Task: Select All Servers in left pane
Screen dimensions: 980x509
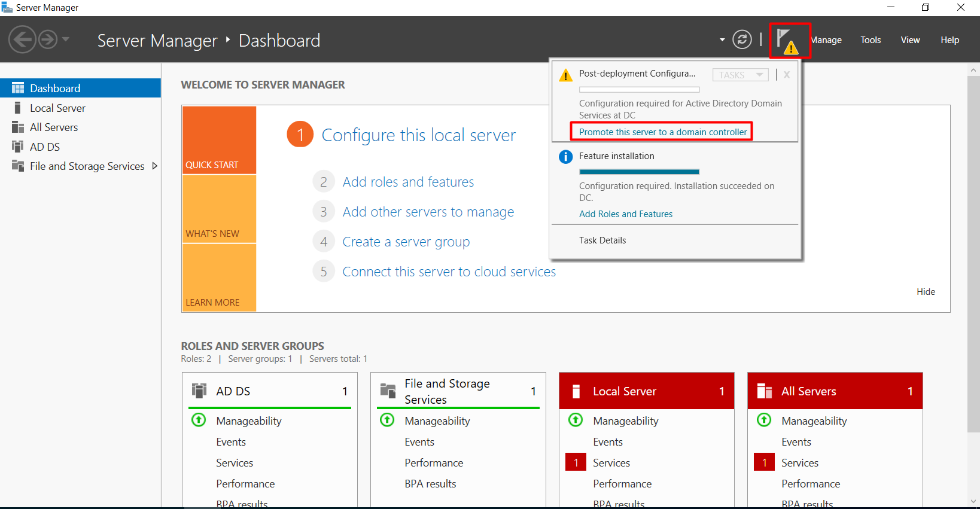Action: (x=54, y=127)
